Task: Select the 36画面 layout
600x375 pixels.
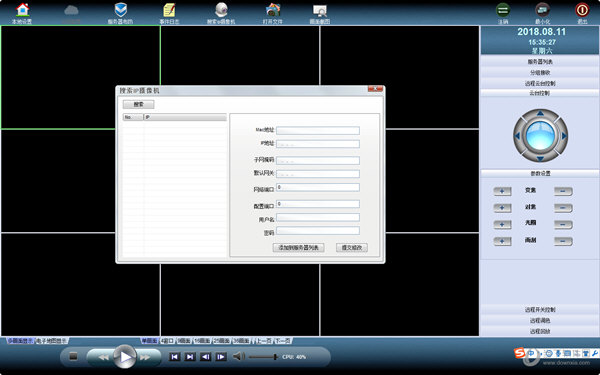Action: [x=242, y=341]
